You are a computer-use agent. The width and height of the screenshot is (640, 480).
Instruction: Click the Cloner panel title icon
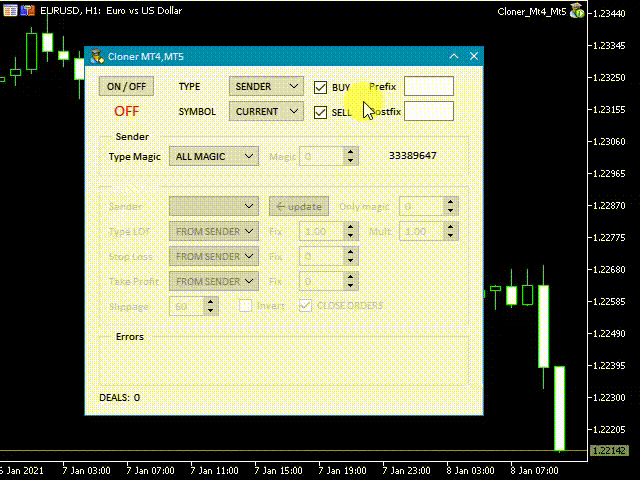pyautogui.click(x=97, y=56)
